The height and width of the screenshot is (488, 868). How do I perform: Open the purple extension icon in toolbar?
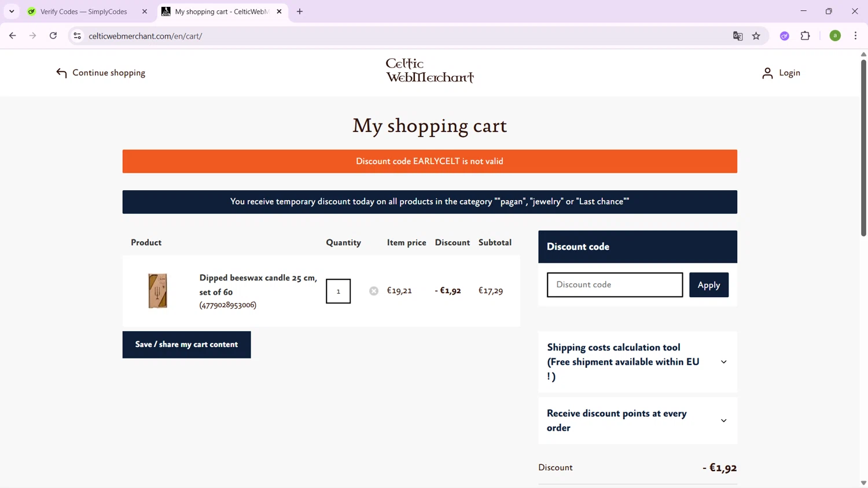(x=785, y=36)
